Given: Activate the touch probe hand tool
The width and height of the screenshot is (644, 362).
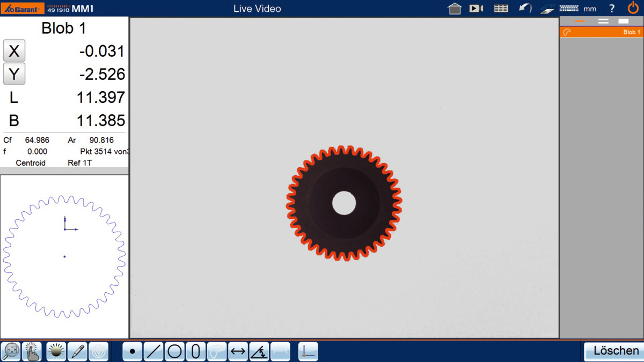Looking at the screenshot, I should (32, 352).
